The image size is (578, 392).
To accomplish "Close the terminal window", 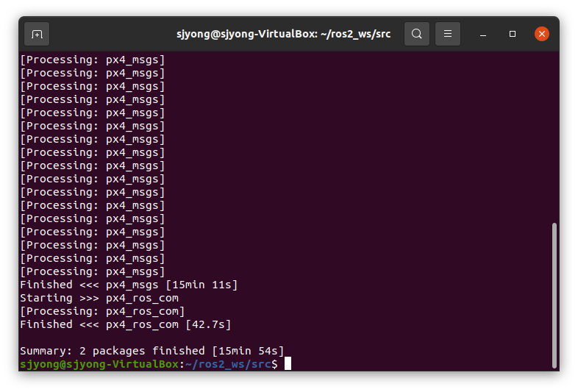I will (541, 34).
